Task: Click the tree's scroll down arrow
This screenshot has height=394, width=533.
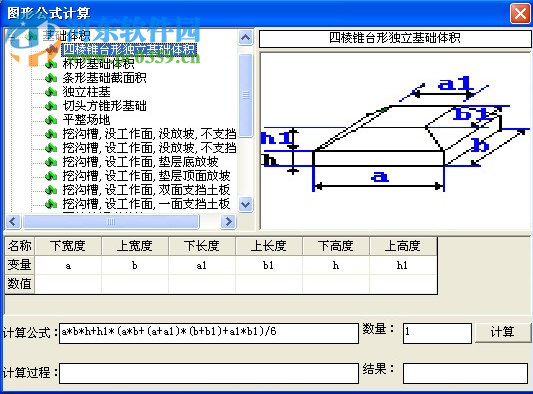Action: click(x=245, y=205)
